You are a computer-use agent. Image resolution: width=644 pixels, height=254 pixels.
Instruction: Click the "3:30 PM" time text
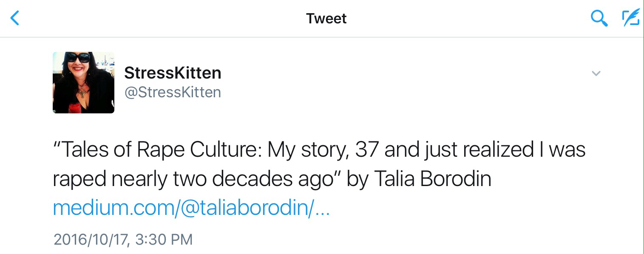pos(164,239)
